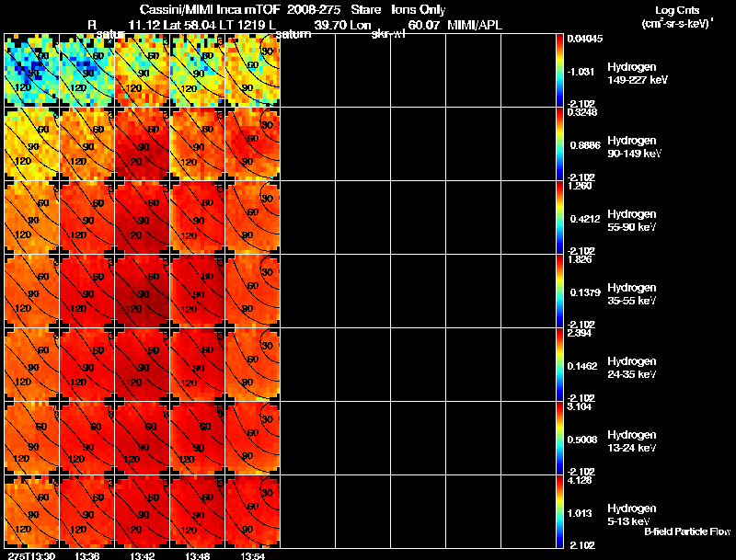The image size is (736, 560).
Task: Click the 'Hydrogen 13-24 keV' label
Action: pyautogui.click(x=632, y=441)
